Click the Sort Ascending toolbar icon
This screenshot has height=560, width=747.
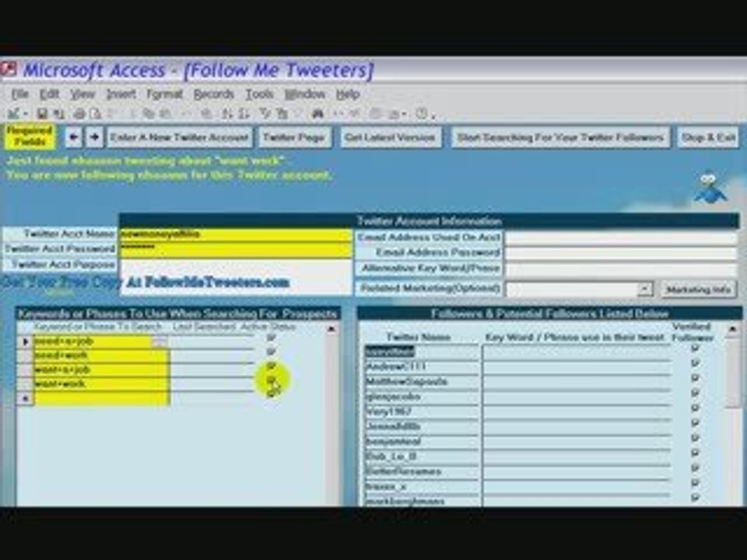click(x=227, y=114)
